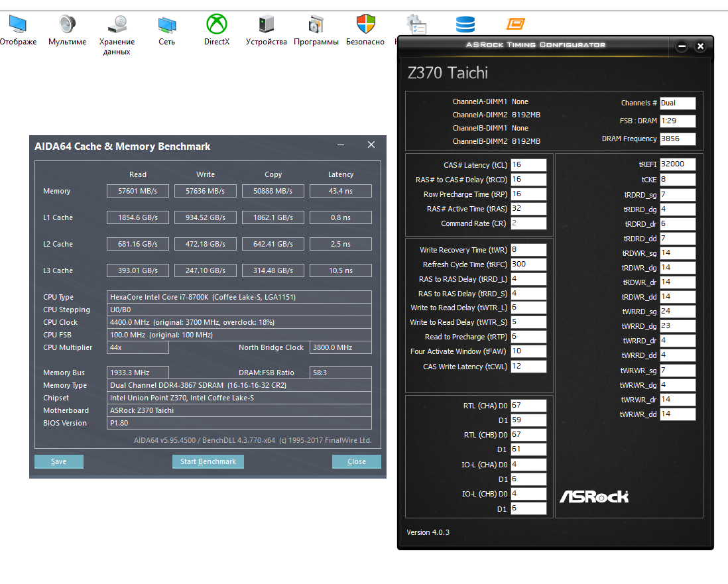The height and width of the screenshot is (584, 728).
Task: Open the Безопасно security shield icon
Action: click(x=365, y=24)
